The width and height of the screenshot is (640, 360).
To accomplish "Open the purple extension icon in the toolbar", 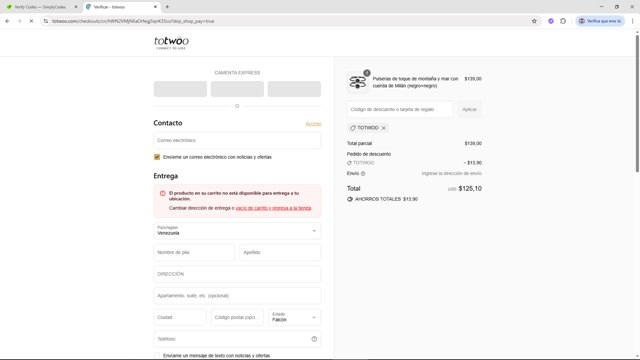I will coord(551,21).
